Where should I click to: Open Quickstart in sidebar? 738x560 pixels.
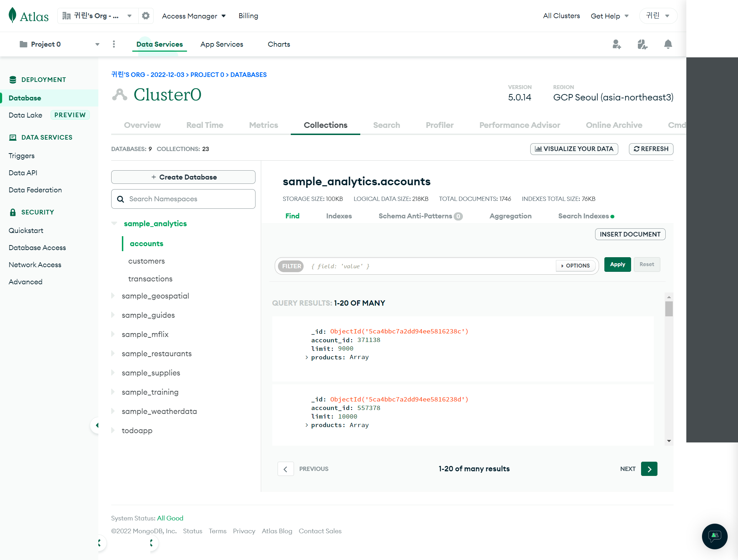pyautogui.click(x=26, y=230)
